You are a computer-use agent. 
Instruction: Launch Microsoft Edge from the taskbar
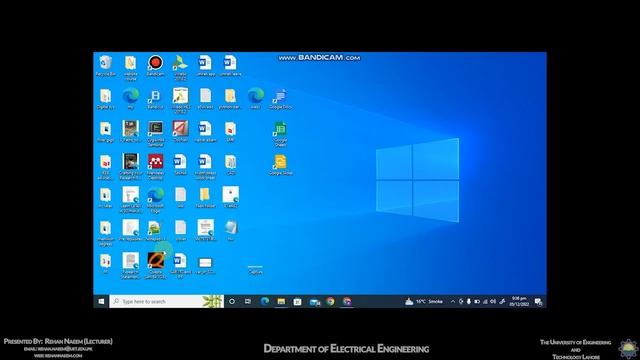coord(264,301)
